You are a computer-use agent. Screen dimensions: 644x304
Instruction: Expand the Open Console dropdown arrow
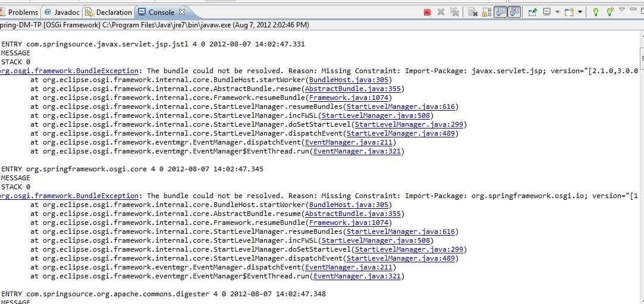[580, 12]
